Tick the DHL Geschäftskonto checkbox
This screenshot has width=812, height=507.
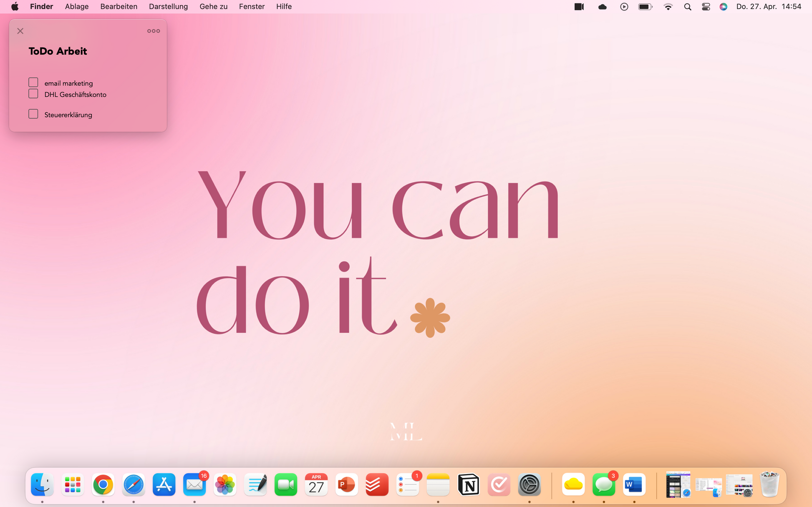pyautogui.click(x=33, y=94)
